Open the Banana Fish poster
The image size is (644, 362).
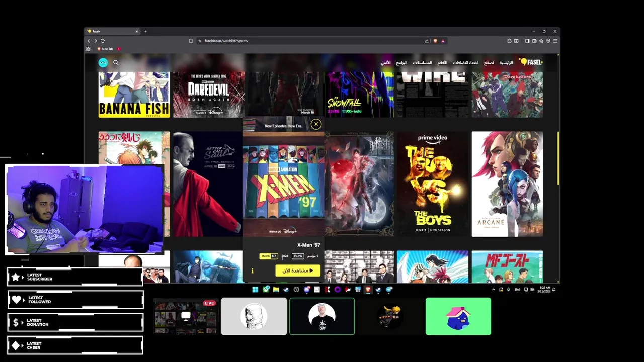pyautogui.click(x=134, y=95)
